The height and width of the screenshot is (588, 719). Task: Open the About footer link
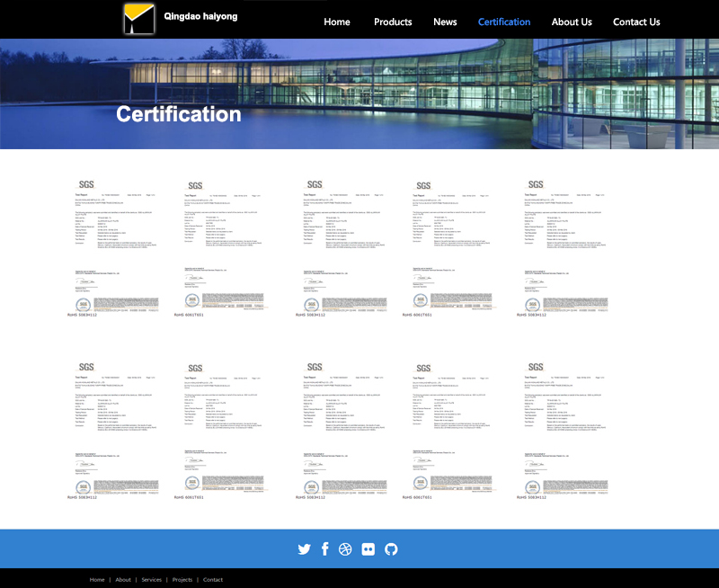point(123,580)
